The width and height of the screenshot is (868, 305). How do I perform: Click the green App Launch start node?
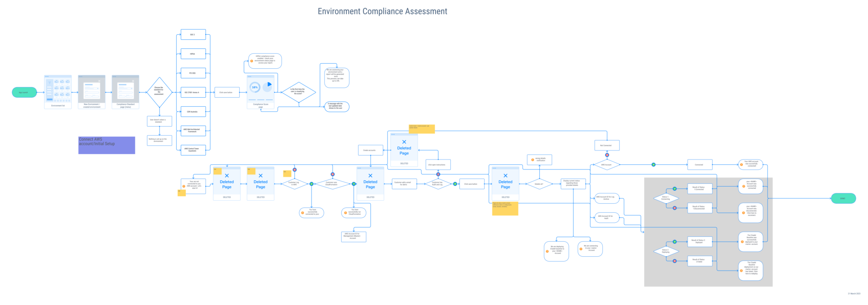[x=24, y=92]
